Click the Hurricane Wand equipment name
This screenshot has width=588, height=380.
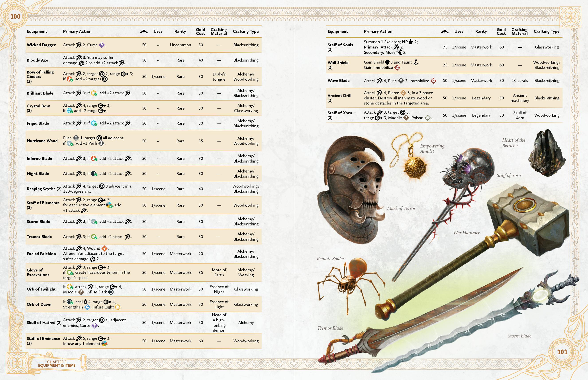point(42,141)
